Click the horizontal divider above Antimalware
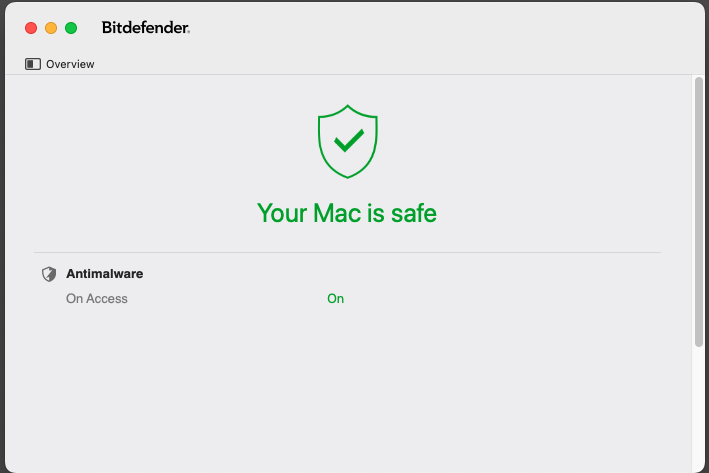The height and width of the screenshot is (473, 709). pyautogui.click(x=347, y=252)
